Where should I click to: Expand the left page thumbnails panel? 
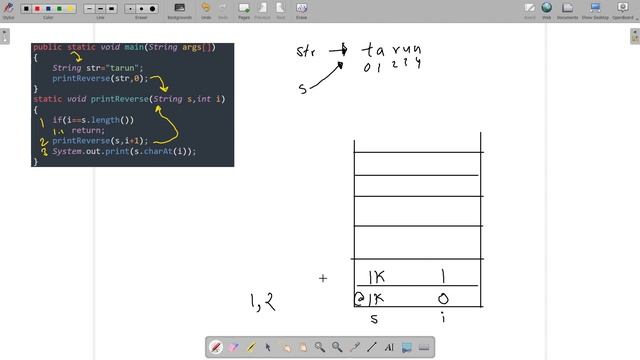(4, 36)
